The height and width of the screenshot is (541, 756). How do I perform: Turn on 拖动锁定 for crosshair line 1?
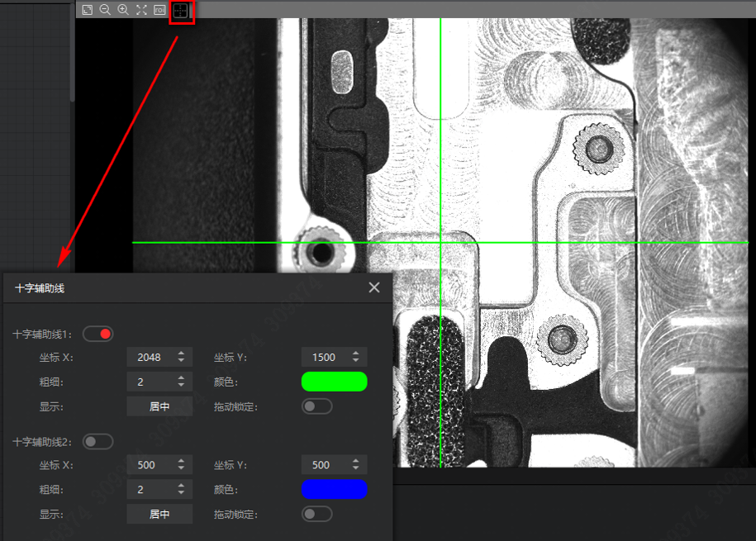tap(317, 406)
